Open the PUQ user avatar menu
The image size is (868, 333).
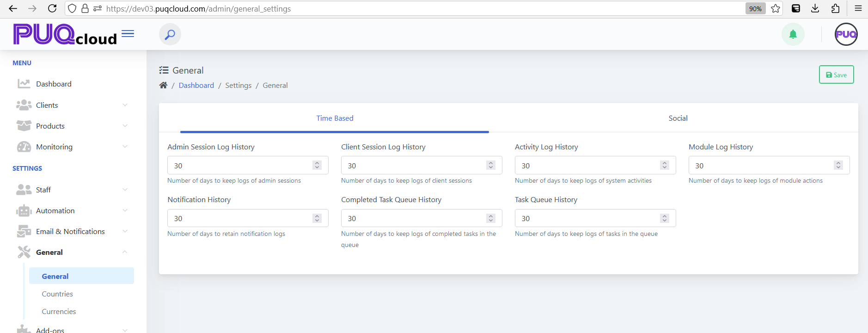point(846,34)
